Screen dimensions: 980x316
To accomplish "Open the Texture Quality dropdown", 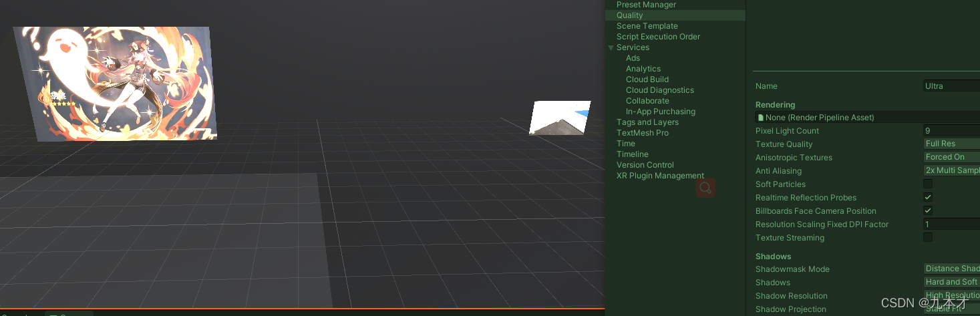I will pyautogui.click(x=951, y=144).
